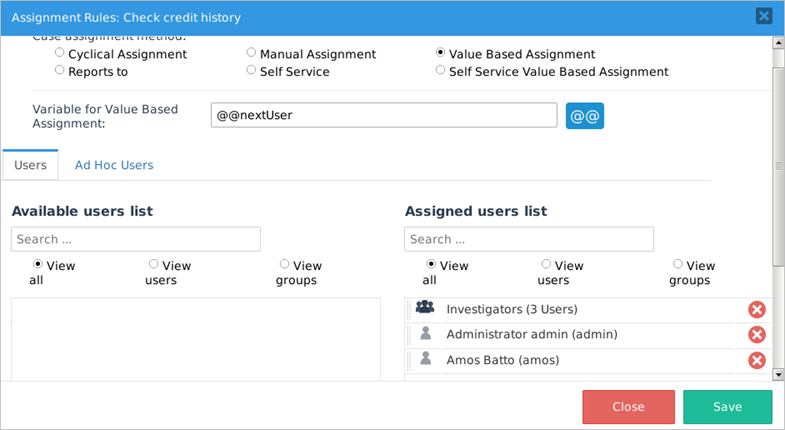Select Manual Assignment radio option

coord(252,53)
